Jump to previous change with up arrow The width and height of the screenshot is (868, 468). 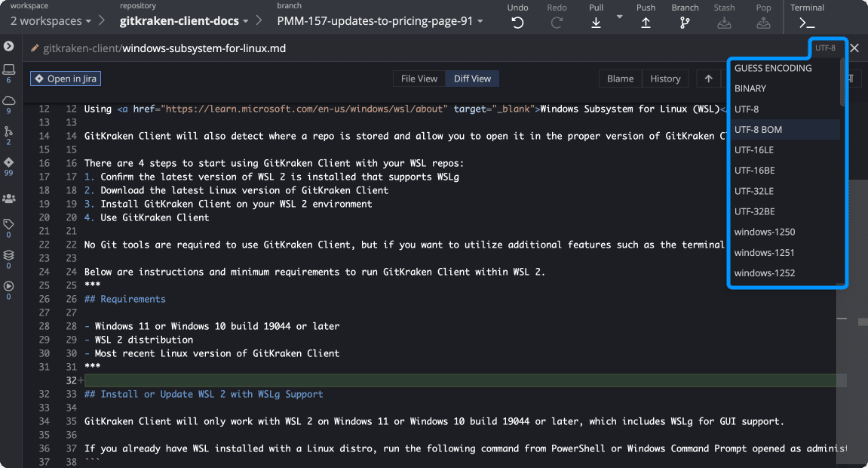709,79
